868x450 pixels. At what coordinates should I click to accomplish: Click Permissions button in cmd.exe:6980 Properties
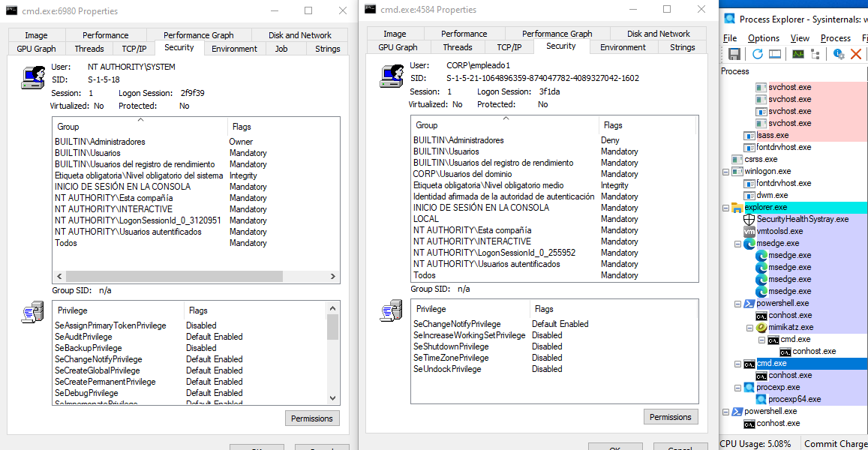[311, 418]
